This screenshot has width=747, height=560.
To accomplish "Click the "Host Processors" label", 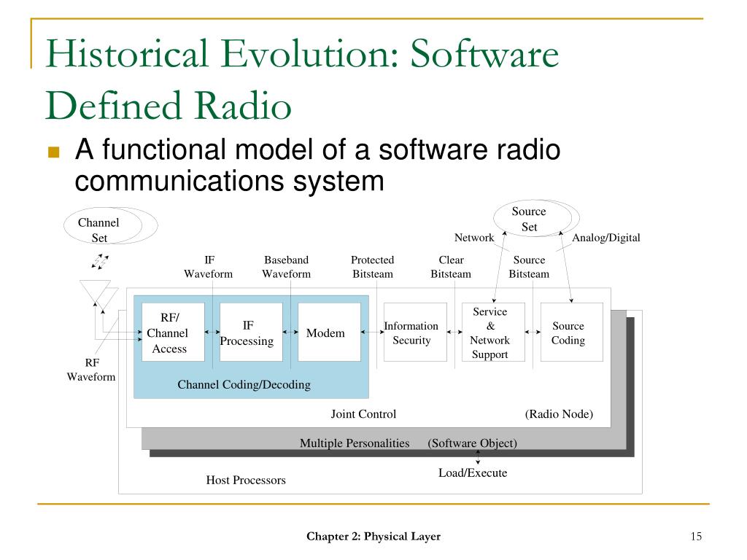I will point(246,480).
